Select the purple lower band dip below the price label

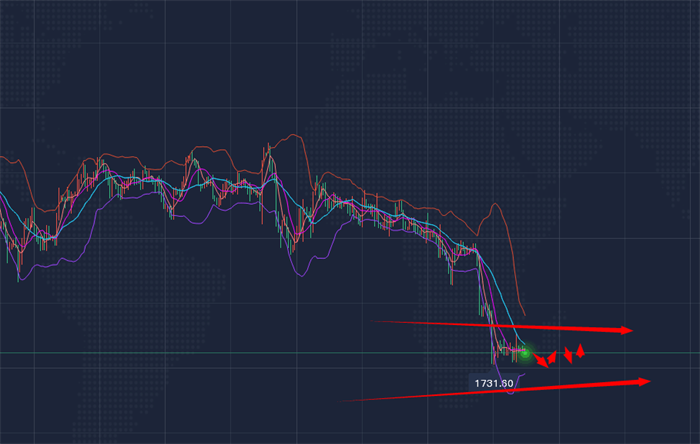pyautogui.click(x=512, y=392)
